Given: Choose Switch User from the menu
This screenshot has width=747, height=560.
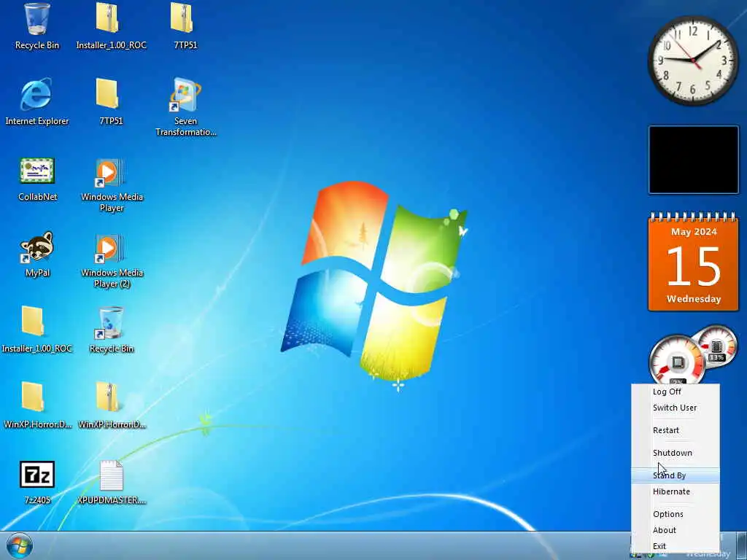Looking at the screenshot, I should [676, 408].
